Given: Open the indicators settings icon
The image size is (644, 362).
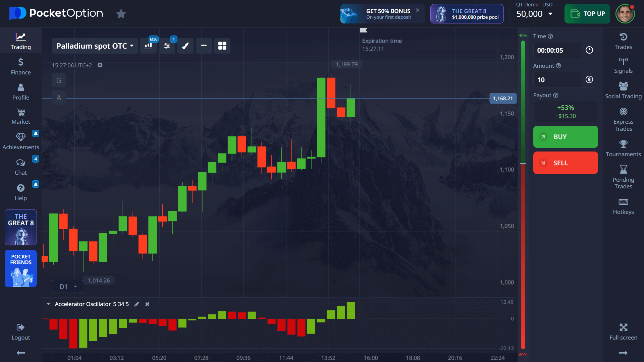Looking at the screenshot, I should tap(167, 46).
